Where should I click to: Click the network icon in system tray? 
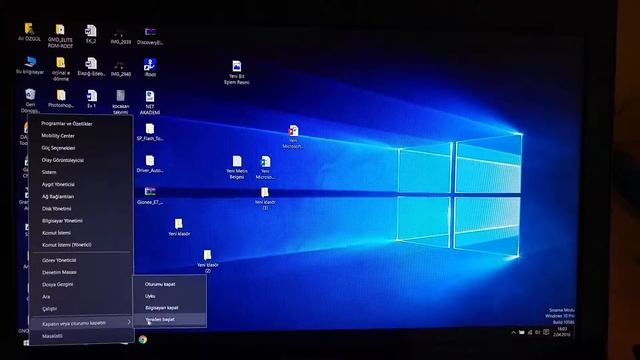pos(530,333)
